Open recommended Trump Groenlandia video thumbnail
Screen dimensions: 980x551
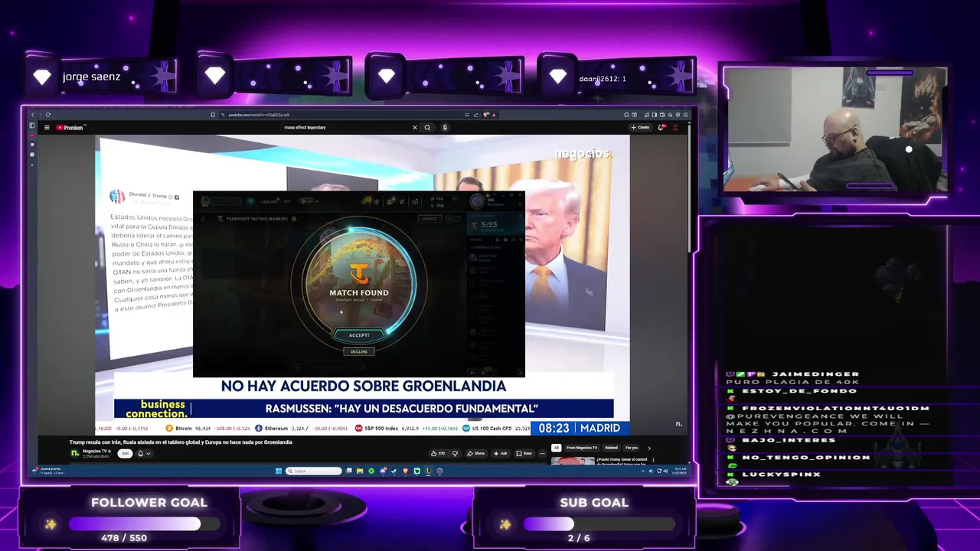point(573,461)
